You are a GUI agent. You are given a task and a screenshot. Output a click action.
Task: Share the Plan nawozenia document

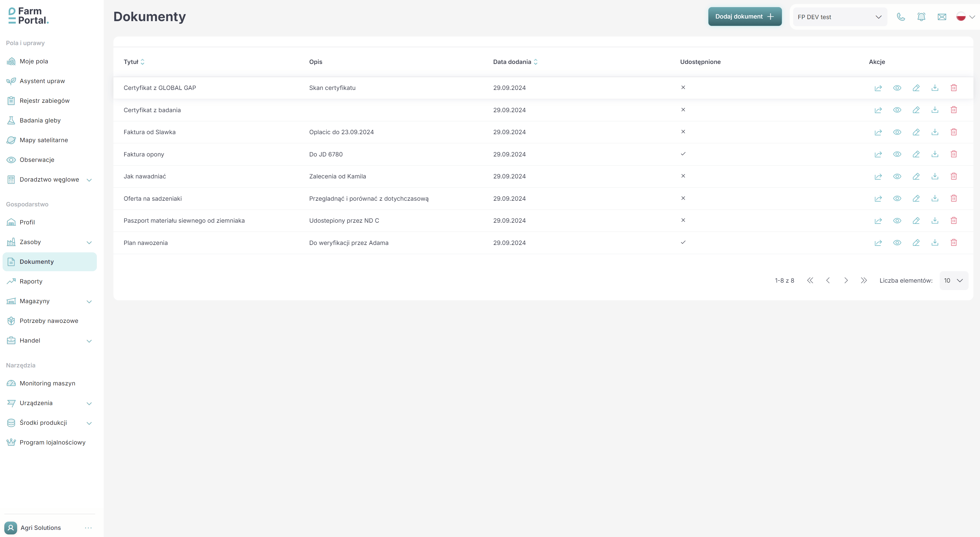pos(878,243)
